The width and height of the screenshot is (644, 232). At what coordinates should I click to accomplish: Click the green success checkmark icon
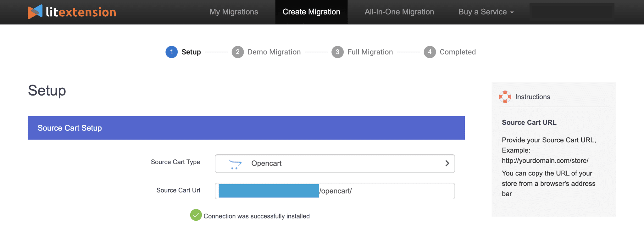click(196, 215)
